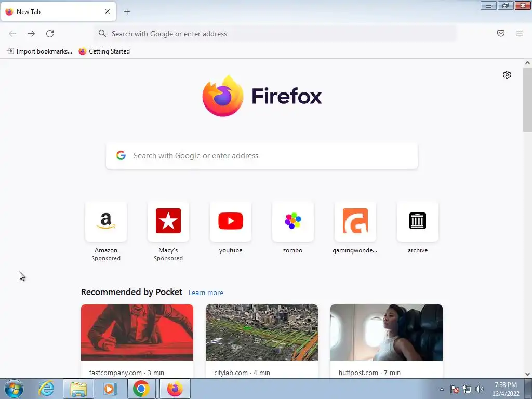The height and width of the screenshot is (399, 532).
Task: Click the page scrollbar down arrow
Action: point(527,374)
